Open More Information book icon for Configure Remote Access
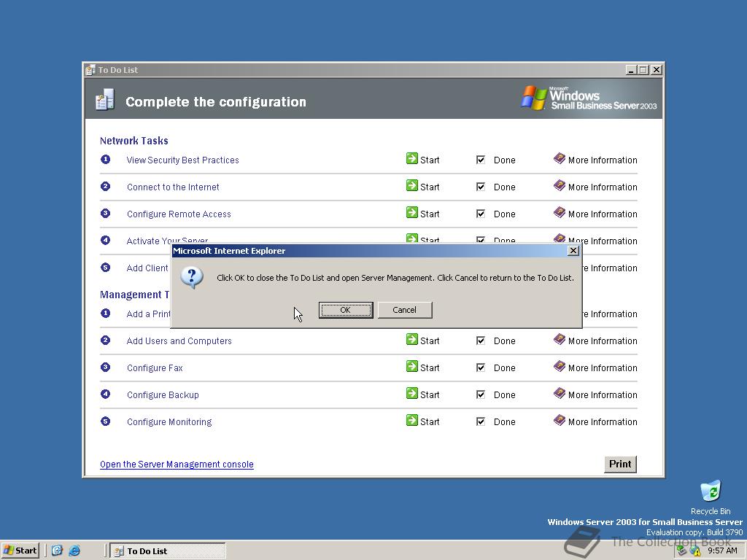 (560, 212)
